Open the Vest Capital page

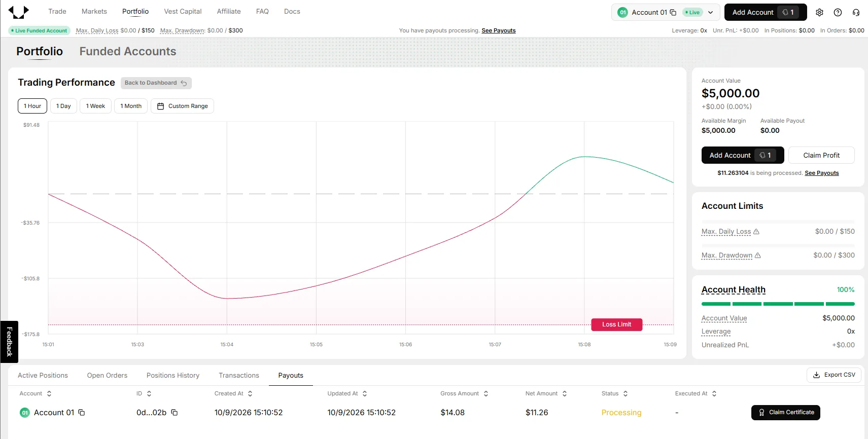tap(183, 11)
